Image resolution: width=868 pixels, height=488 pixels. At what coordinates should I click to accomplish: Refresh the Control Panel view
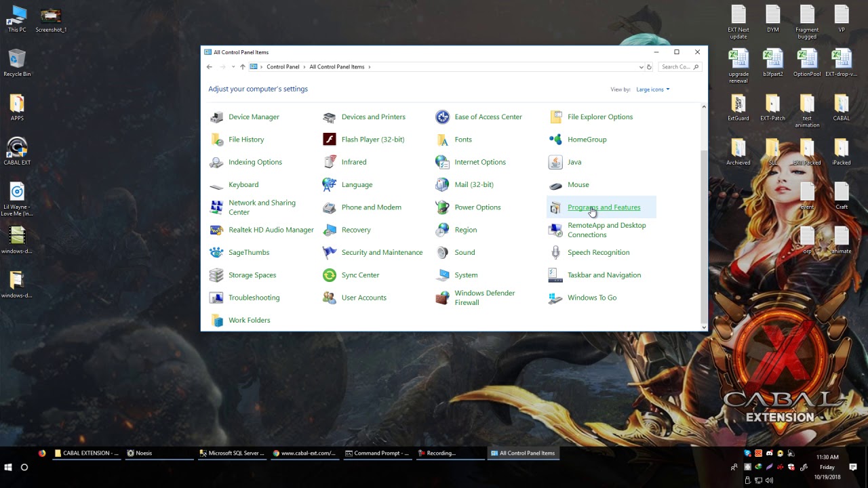pyautogui.click(x=649, y=67)
